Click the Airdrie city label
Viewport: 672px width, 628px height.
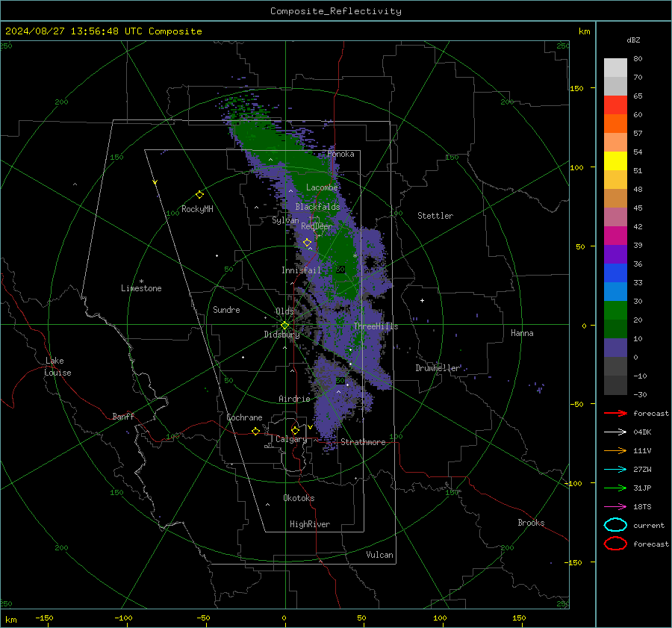tap(294, 399)
